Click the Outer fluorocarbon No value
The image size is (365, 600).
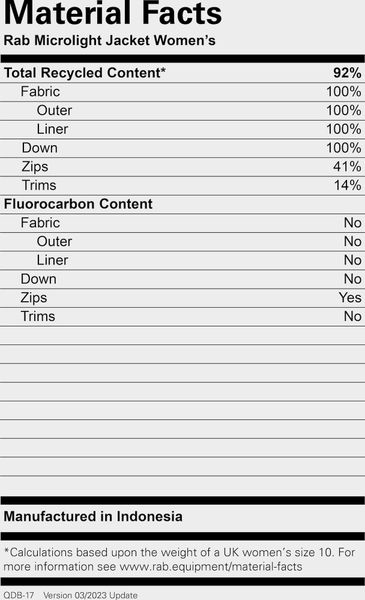[x=352, y=241]
